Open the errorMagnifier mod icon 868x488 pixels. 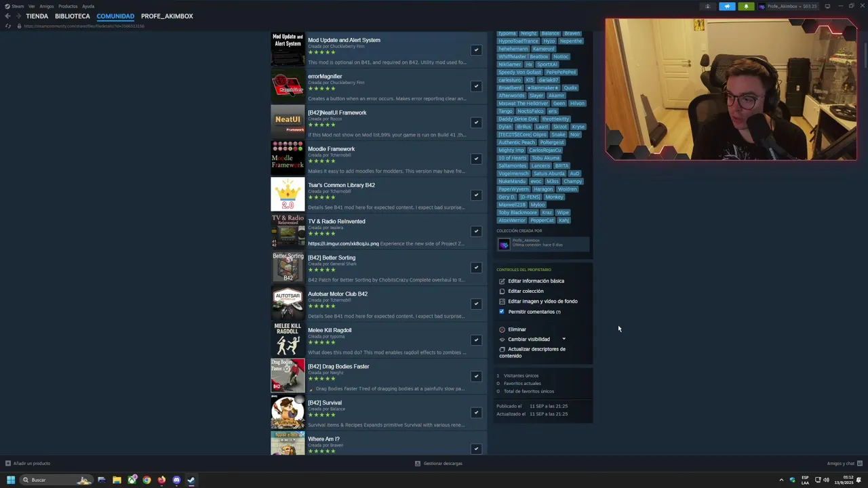coord(288,86)
